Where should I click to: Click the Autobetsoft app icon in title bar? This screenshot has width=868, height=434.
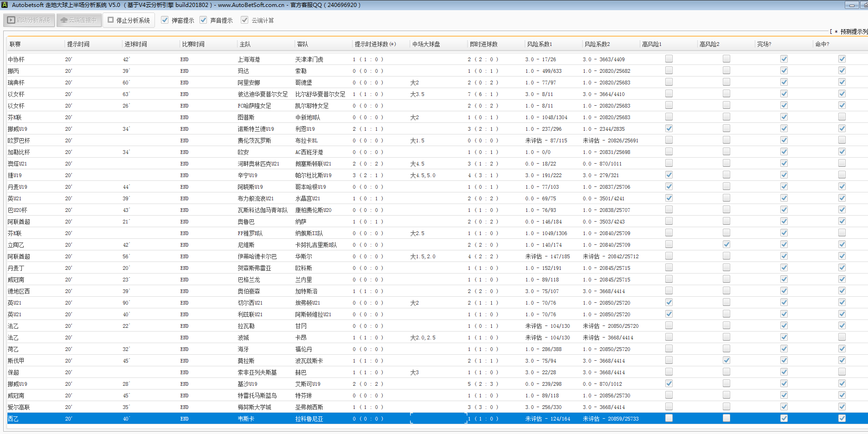[5, 5]
